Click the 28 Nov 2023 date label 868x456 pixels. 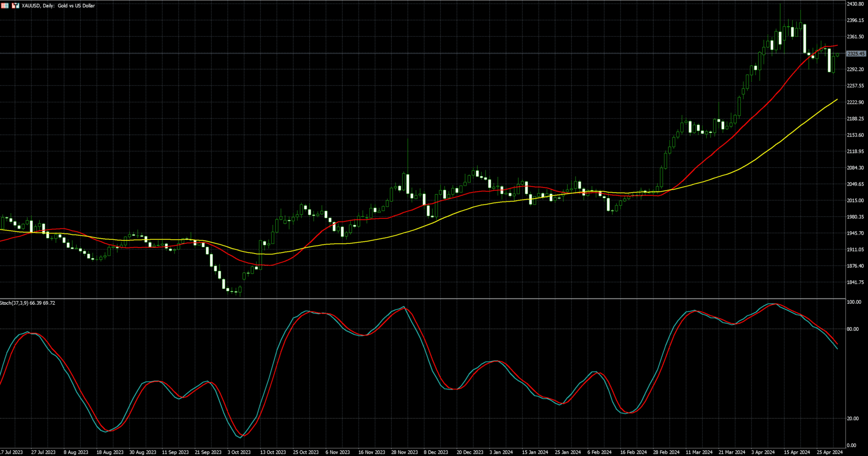pyautogui.click(x=404, y=452)
